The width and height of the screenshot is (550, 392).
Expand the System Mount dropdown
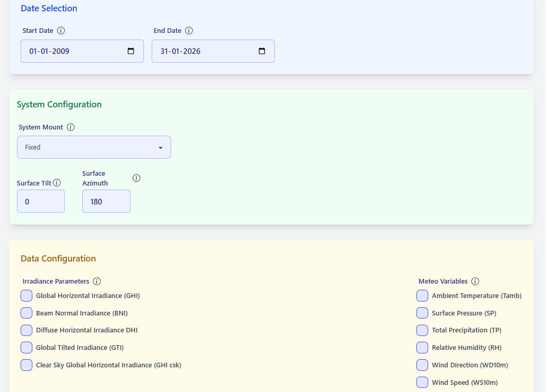coord(94,147)
